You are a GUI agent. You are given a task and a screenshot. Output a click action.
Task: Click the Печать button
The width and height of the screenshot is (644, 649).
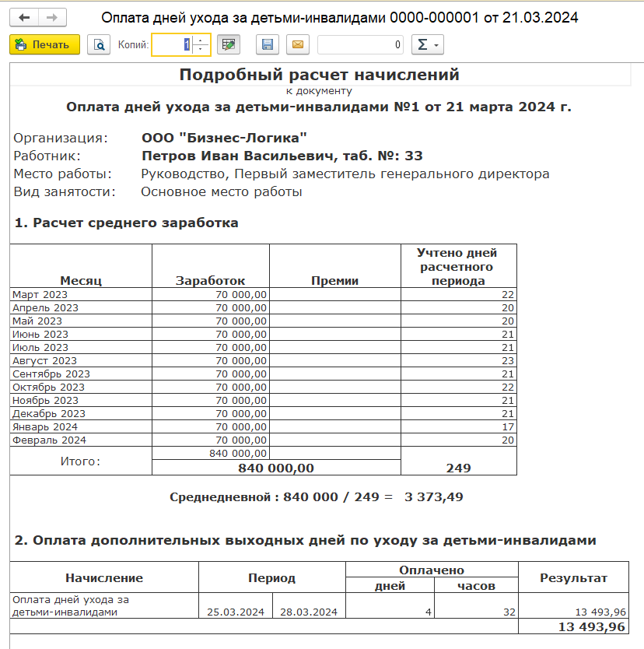[44, 44]
